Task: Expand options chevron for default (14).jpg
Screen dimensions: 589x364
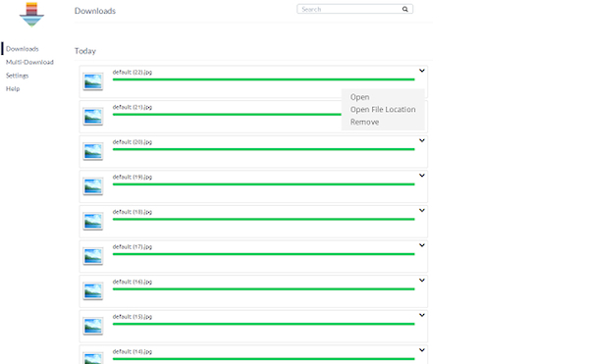Action: pos(422,349)
